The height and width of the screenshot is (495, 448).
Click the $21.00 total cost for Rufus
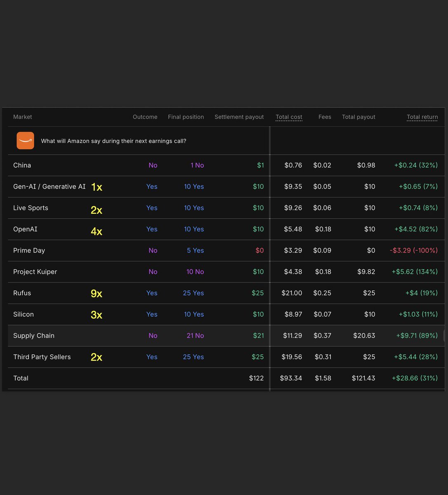(x=292, y=293)
